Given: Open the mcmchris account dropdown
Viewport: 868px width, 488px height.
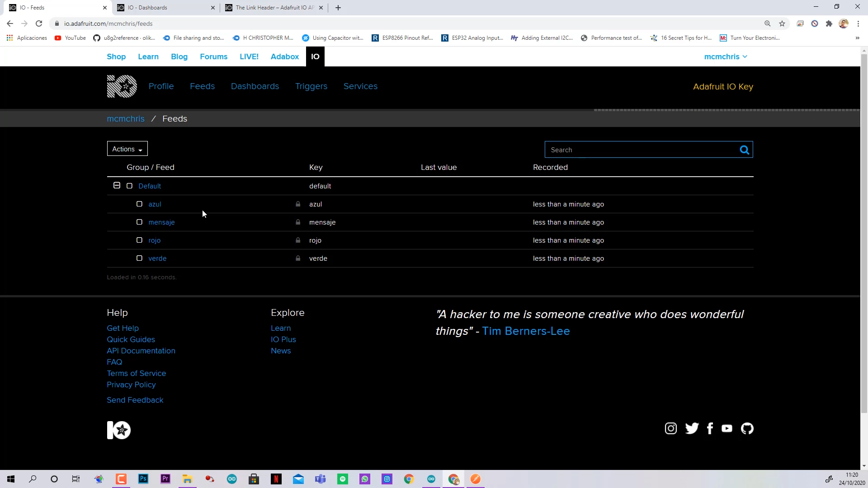Looking at the screenshot, I should (x=726, y=57).
